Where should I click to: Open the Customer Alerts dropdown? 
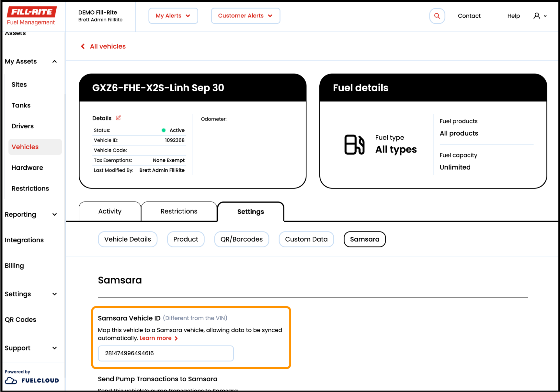pos(245,16)
